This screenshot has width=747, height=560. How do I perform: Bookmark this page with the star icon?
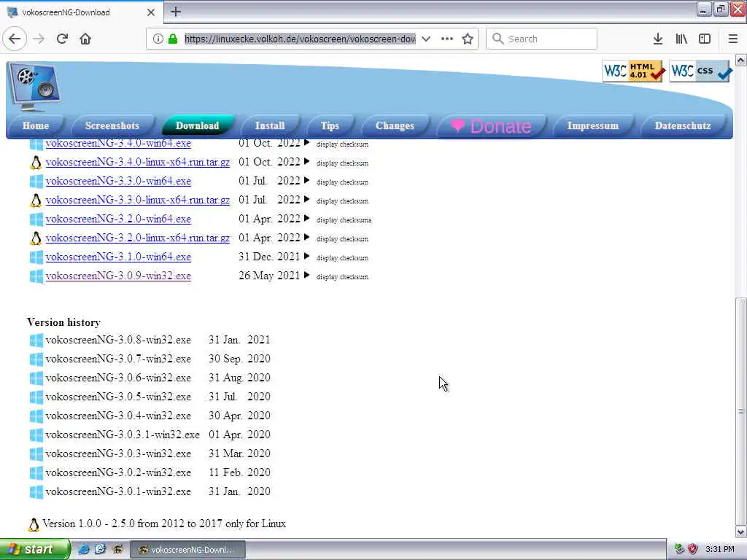point(468,39)
